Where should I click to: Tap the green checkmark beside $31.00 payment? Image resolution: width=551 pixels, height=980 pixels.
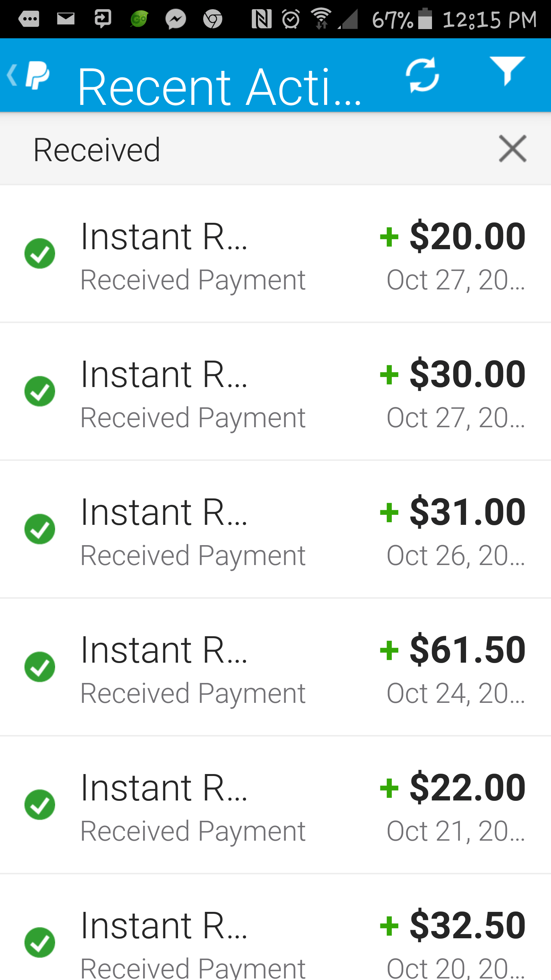coord(40,529)
